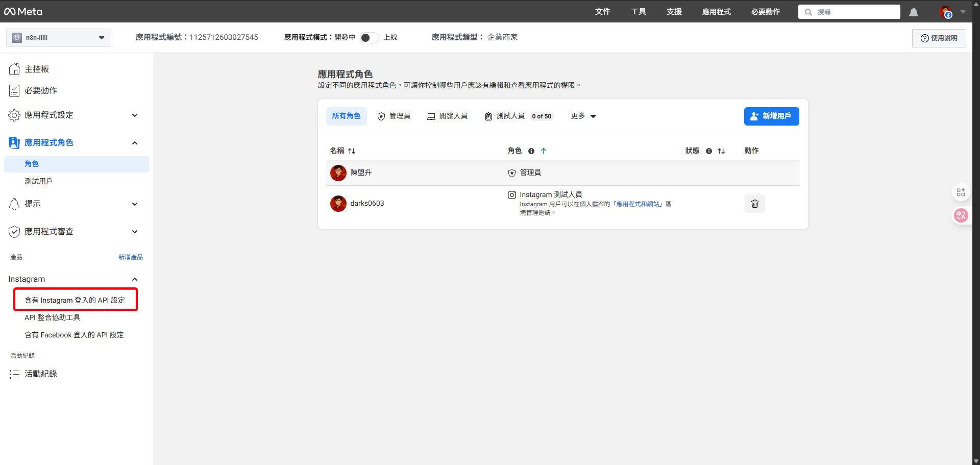Delete darks0603 using the trash icon
Image resolution: width=980 pixels, height=465 pixels.
(x=754, y=203)
